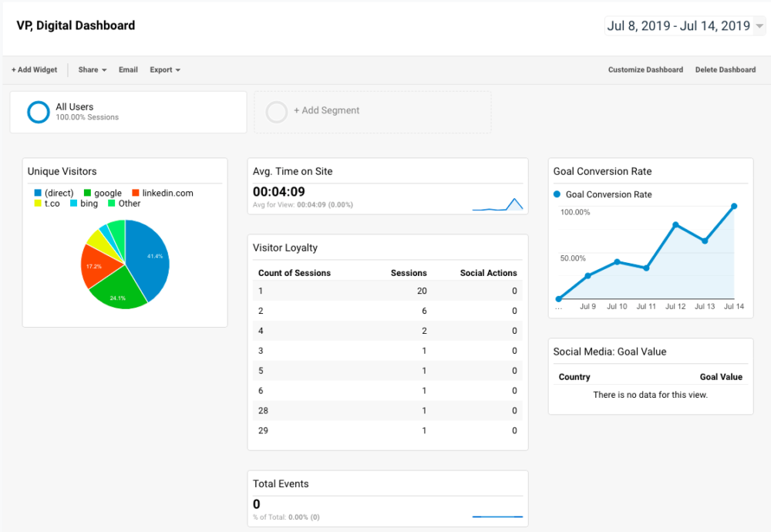
Task: Open Customize Dashboard
Action: 645,70
